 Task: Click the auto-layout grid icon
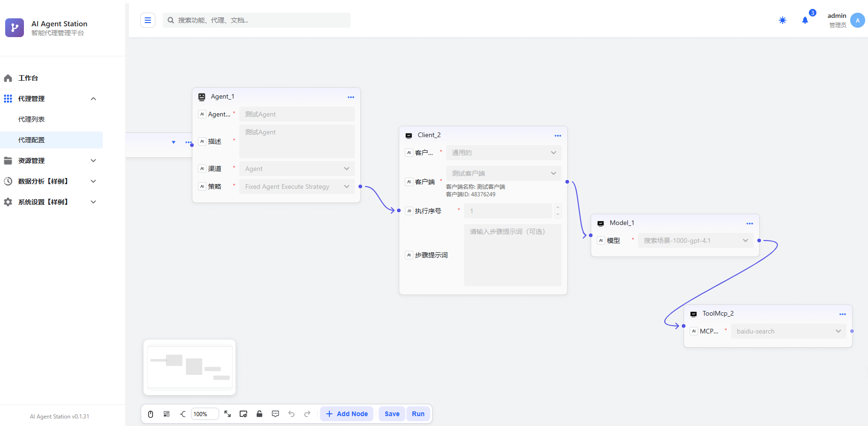click(x=167, y=414)
